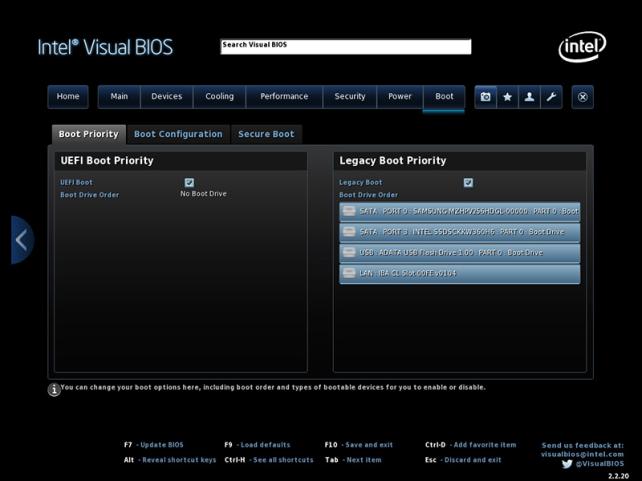Viewport: 642px width, 481px height.
Task: Switch to Secure Boot tab
Action: click(x=267, y=134)
